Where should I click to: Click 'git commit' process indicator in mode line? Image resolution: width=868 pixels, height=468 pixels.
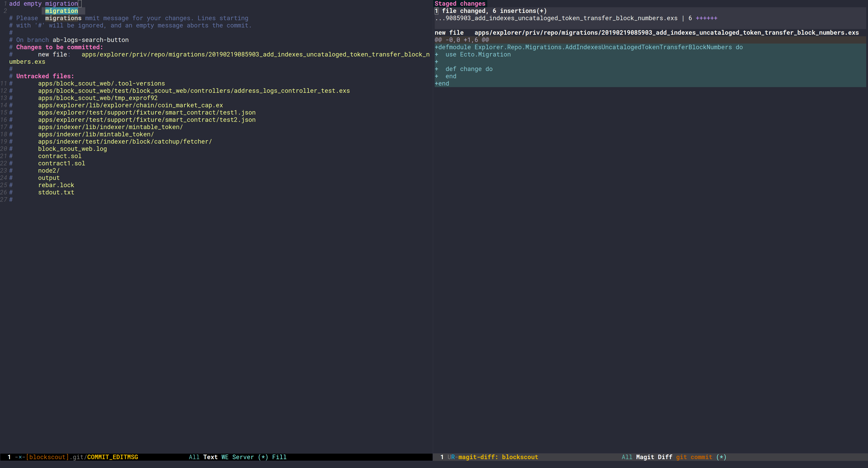[694, 457]
